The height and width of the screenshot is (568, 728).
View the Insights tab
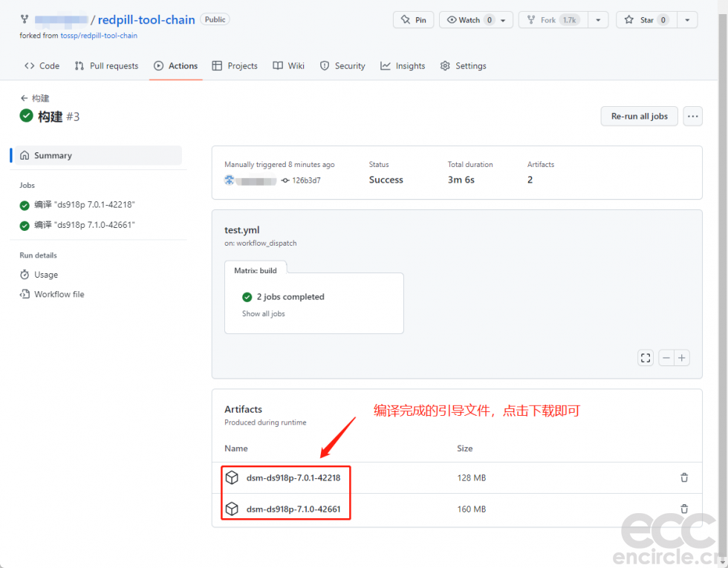(403, 66)
